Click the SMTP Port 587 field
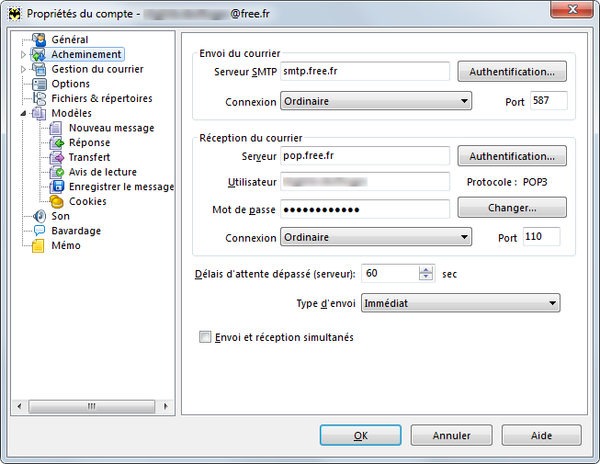Image resolution: width=600 pixels, height=464 pixels. coord(548,101)
